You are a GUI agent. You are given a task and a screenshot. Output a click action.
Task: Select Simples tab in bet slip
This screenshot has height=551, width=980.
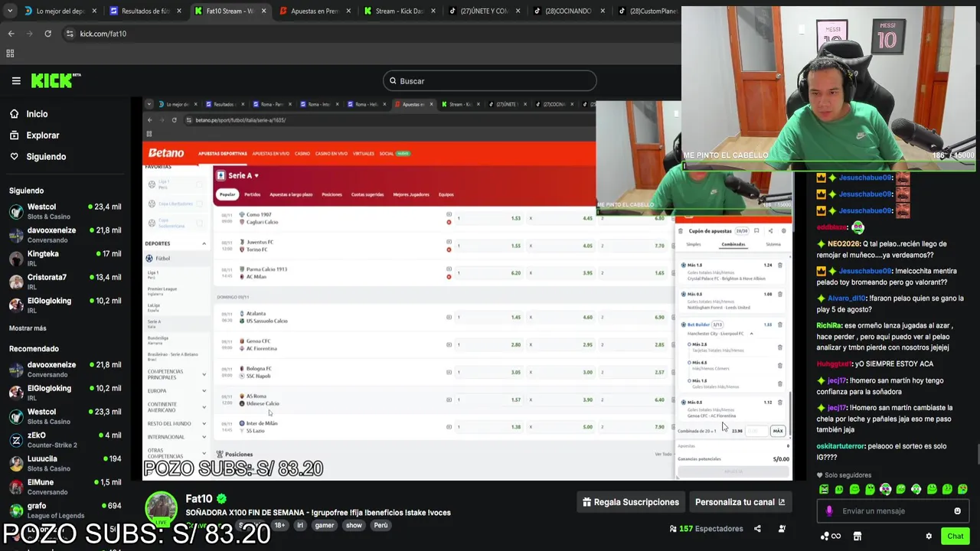click(694, 244)
